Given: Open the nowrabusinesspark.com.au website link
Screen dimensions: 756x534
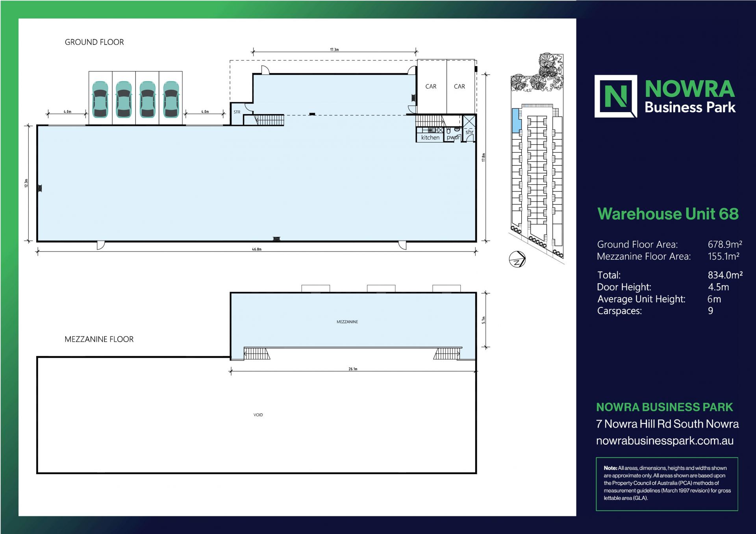Looking at the screenshot, I should [664, 441].
